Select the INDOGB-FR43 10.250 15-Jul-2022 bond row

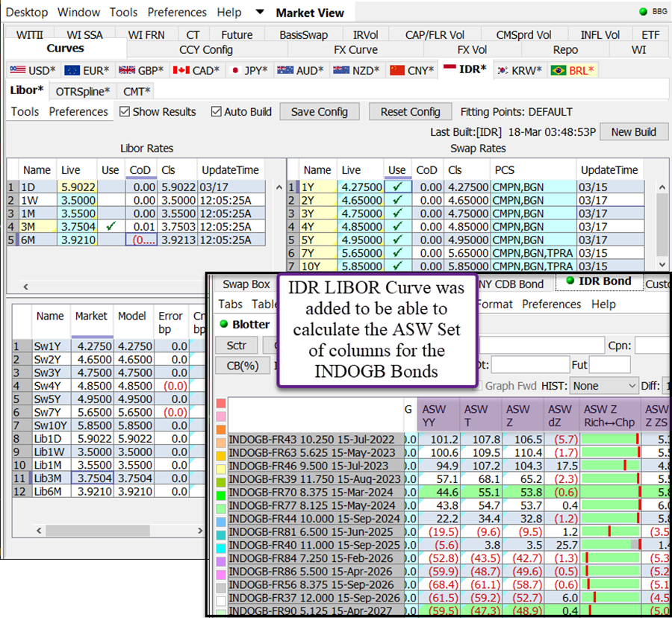315,440
